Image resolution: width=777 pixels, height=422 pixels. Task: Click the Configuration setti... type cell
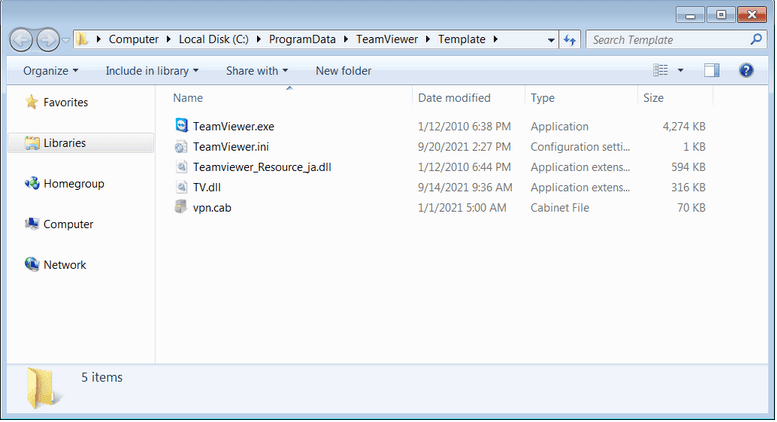(580, 147)
